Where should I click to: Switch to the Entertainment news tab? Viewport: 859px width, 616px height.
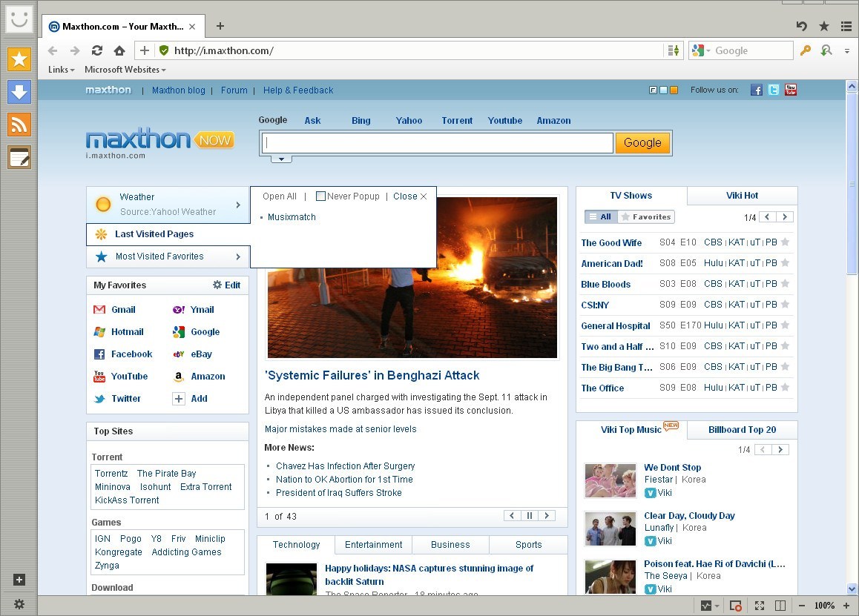pos(373,544)
